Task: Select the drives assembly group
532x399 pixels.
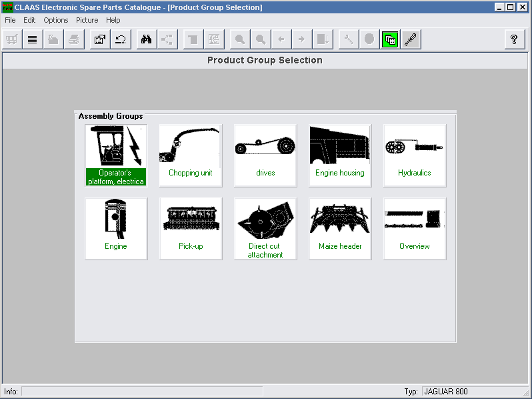Action: [x=265, y=155]
